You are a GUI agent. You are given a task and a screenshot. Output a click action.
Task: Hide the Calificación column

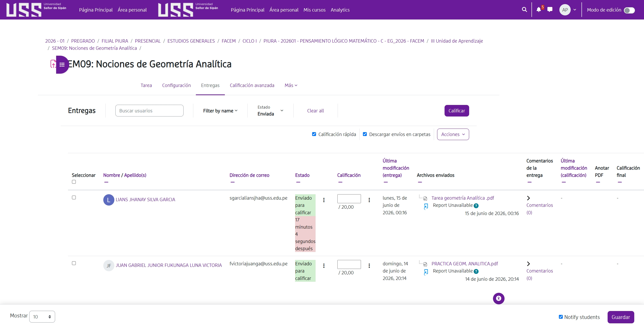point(340,182)
